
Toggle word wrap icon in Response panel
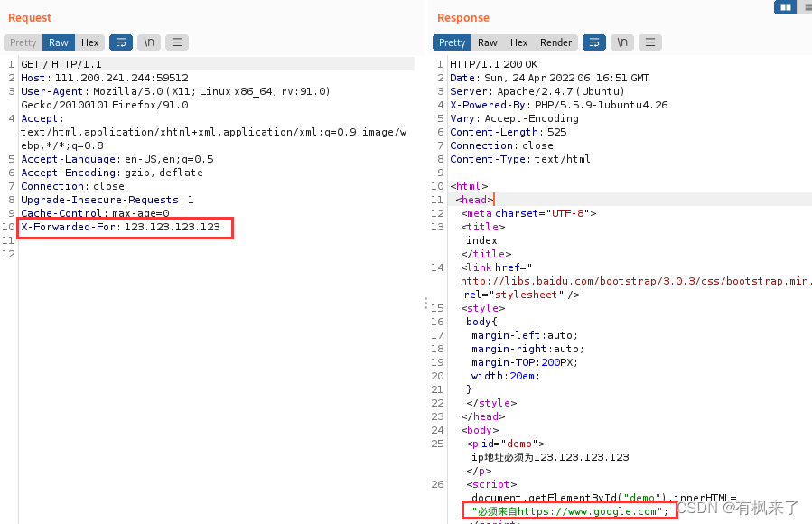594,42
